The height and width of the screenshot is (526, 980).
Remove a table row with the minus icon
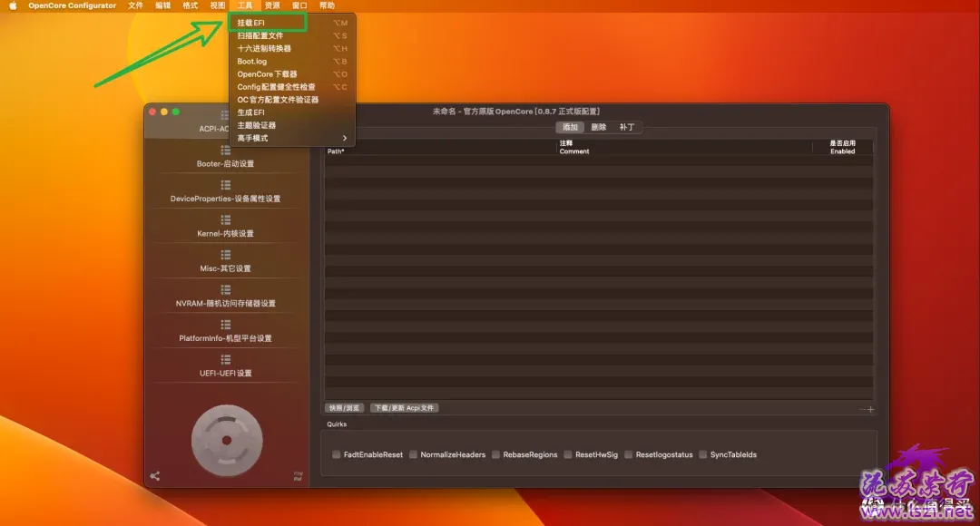tap(862, 409)
